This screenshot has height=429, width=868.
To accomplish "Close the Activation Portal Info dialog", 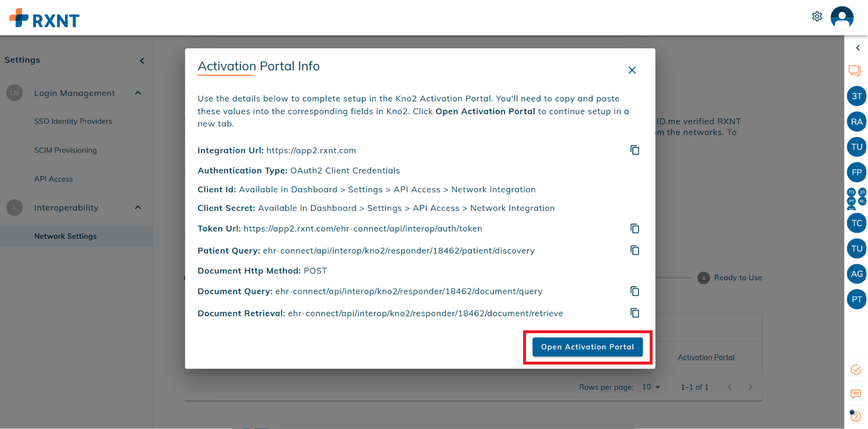I will (x=632, y=70).
